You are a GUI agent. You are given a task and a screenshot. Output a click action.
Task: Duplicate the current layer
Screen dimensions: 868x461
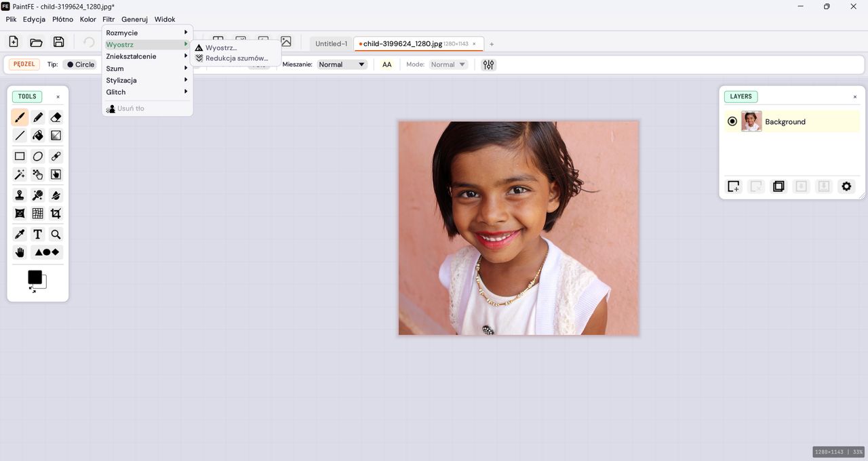pyautogui.click(x=778, y=186)
